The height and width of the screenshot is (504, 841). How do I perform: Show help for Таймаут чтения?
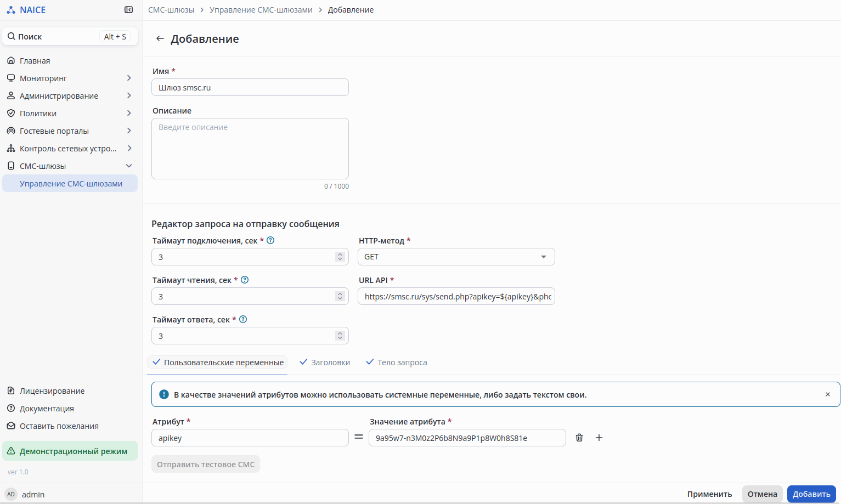[x=245, y=280]
